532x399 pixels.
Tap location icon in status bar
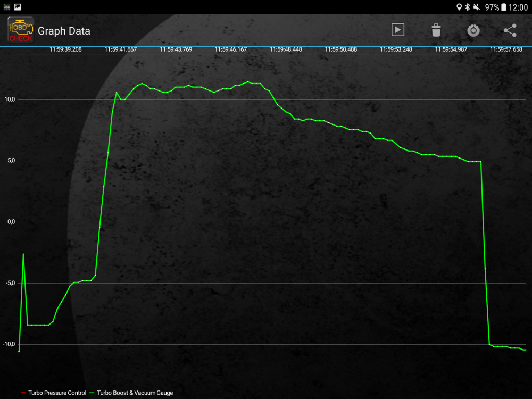459,7
